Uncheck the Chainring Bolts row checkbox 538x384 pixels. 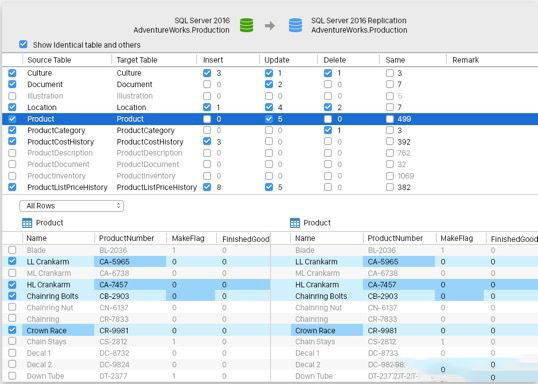tap(12, 295)
